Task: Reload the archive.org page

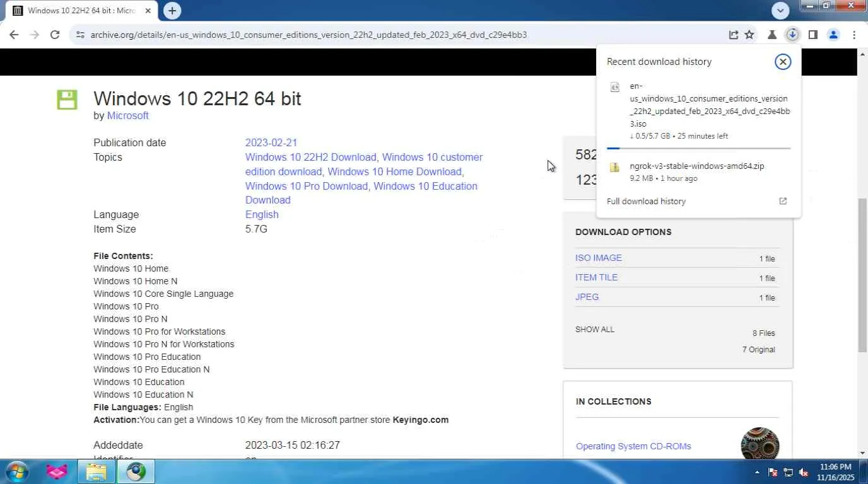Action: 55,35
